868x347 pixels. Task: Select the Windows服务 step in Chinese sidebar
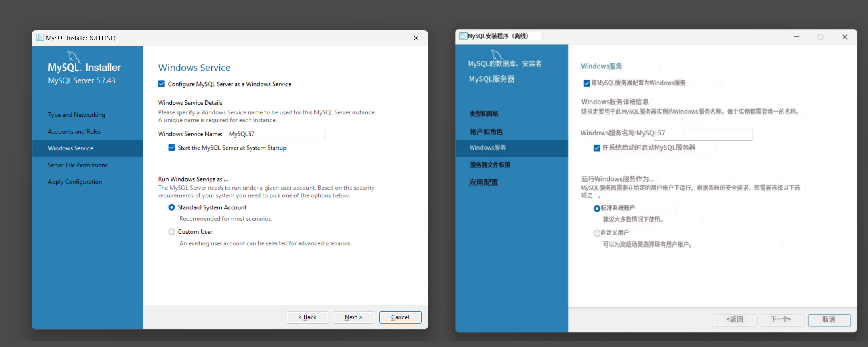tap(512, 148)
